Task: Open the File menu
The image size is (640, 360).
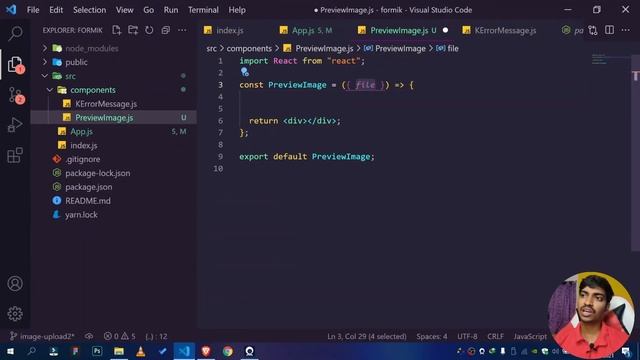Action: click(33, 10)
